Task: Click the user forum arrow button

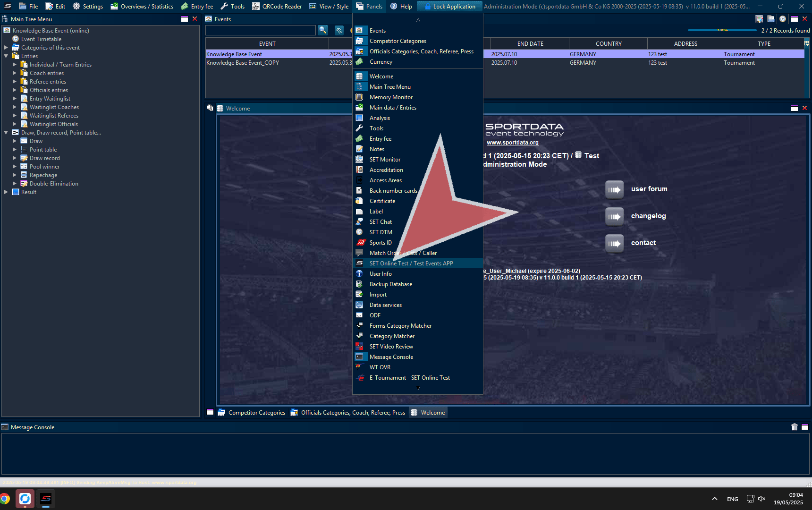Action: (614, 189)
